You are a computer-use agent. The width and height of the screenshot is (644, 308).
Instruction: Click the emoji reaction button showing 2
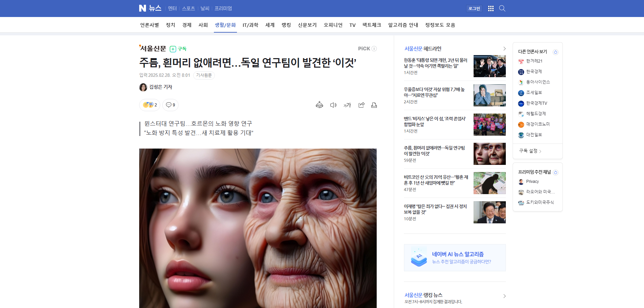tap(150, 105)
